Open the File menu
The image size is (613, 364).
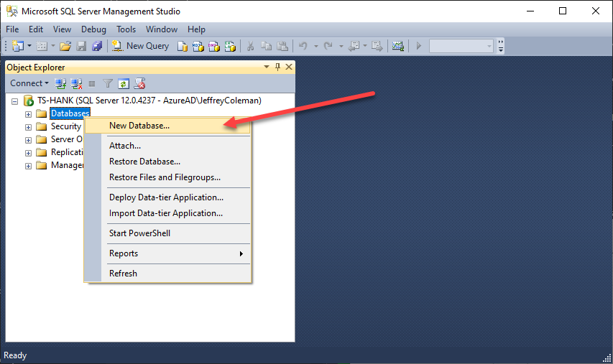(x=12, y=29)
